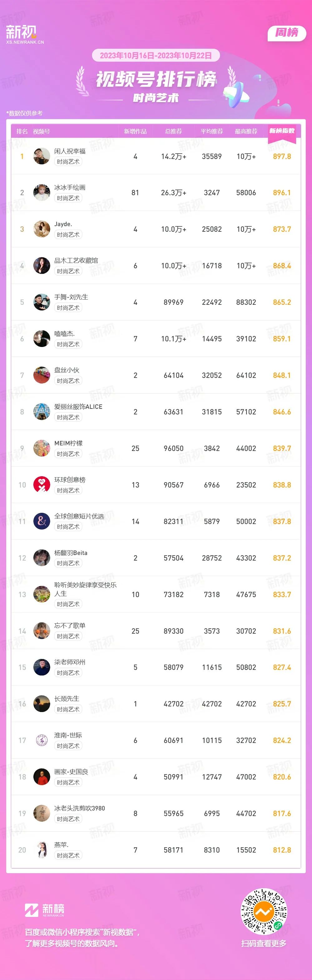Open the 杨馥羽Beita account name
312x980 pixels.
pyautogui.click(x=71, y=552)
